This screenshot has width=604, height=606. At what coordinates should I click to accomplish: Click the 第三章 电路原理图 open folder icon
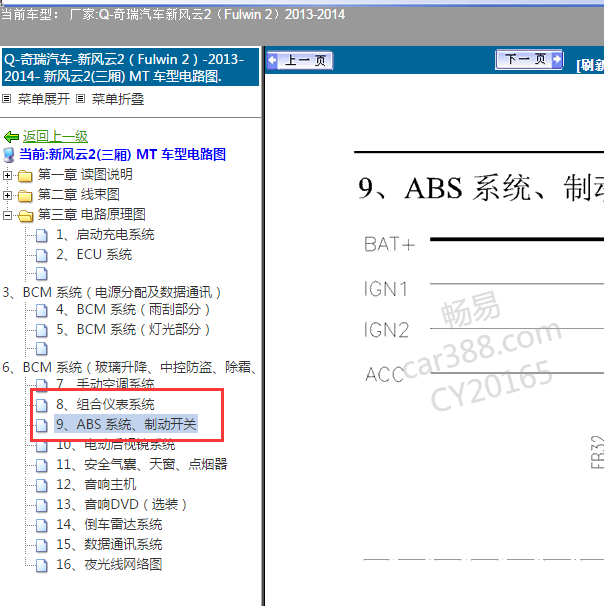pos(26,216)
